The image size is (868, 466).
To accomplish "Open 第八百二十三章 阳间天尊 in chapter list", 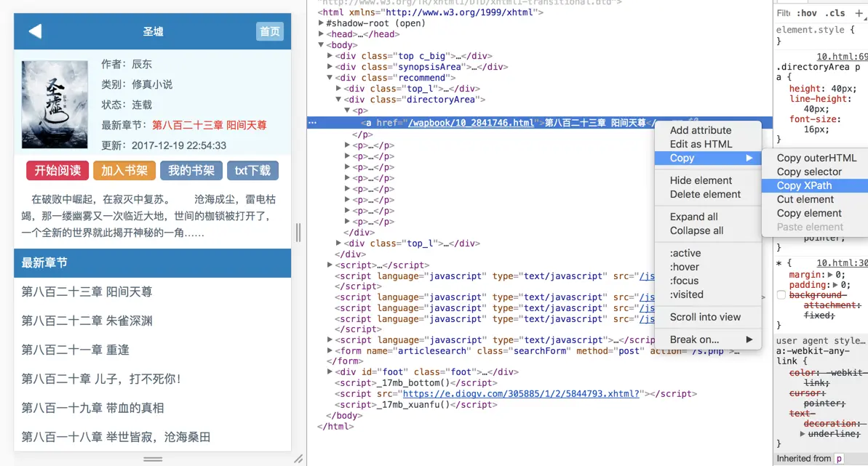I will [x=87, y=292].
